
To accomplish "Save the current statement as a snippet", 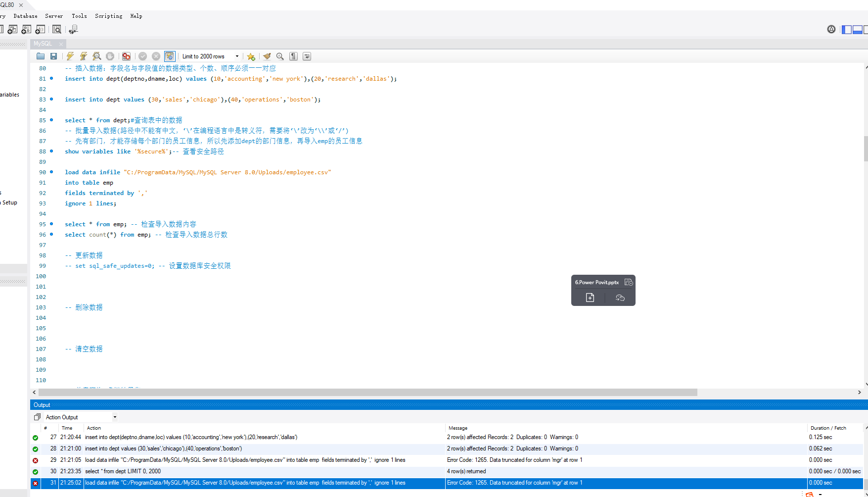I will [x=251, y=56].
